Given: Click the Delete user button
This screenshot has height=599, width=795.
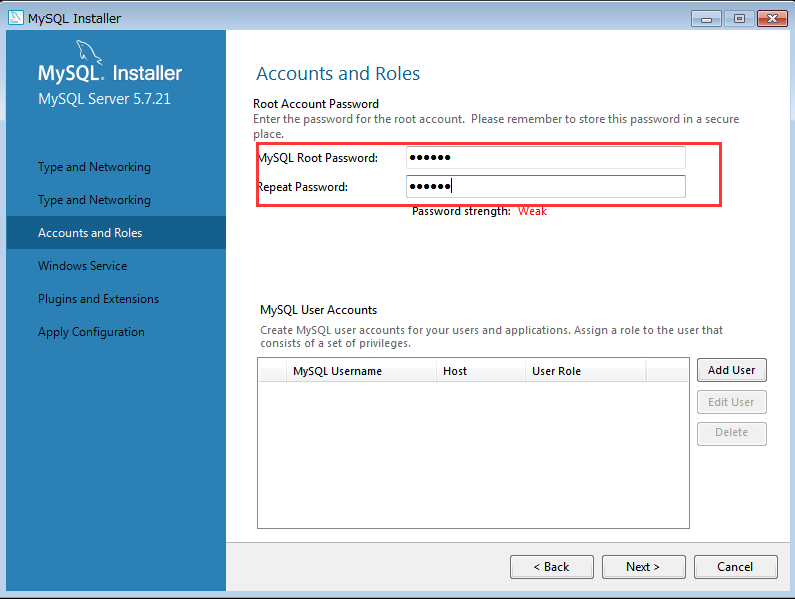Looking at the screenshot, I should click(731, 433).
